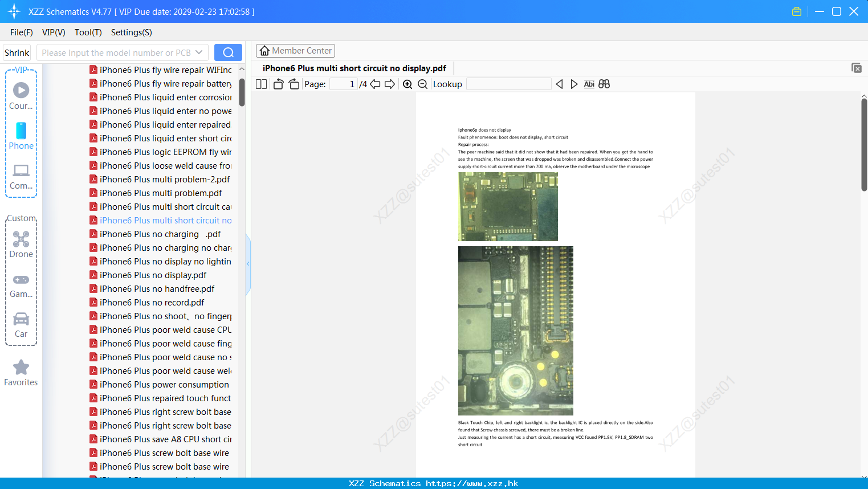This screenshot has width=868, height=489.
Task: Click the XZZ Schematics app logo
Action: pos(14,11)
